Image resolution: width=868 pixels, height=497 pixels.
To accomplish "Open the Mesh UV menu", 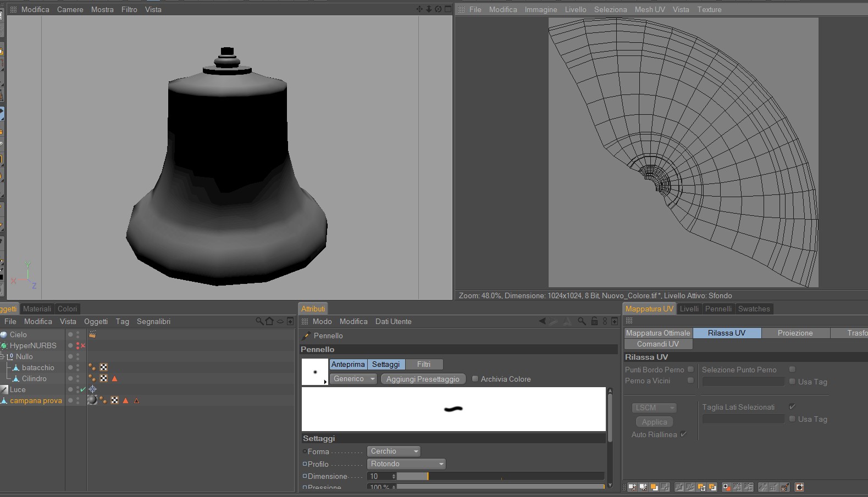I will pyautogui.click(x=649, y=9).
